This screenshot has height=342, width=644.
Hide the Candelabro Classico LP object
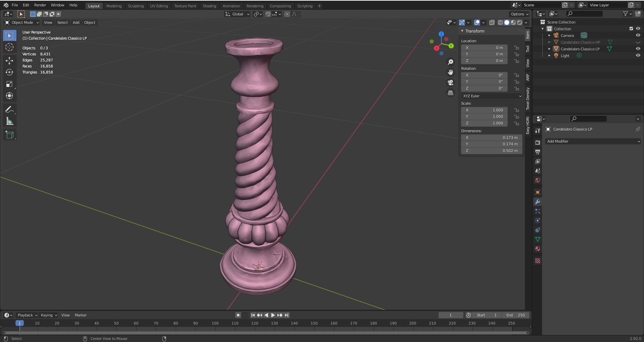638,49
